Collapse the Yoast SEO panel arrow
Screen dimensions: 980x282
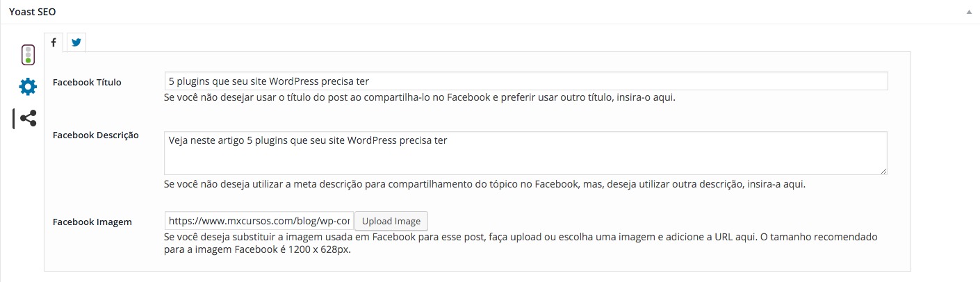tap(969, 13)
